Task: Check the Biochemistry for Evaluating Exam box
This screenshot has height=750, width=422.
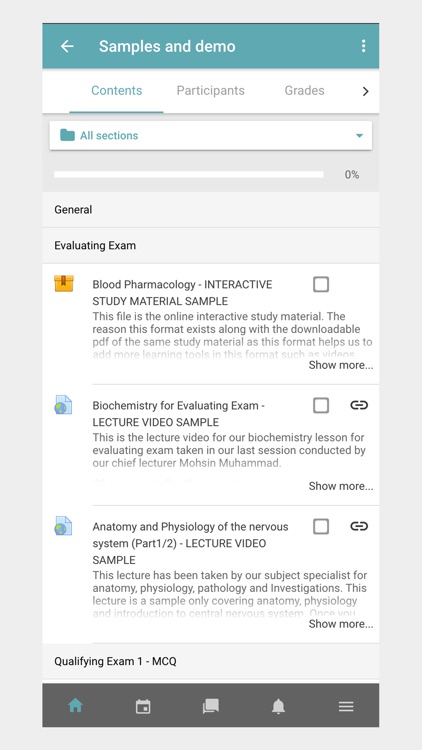Action: [321, 406]
